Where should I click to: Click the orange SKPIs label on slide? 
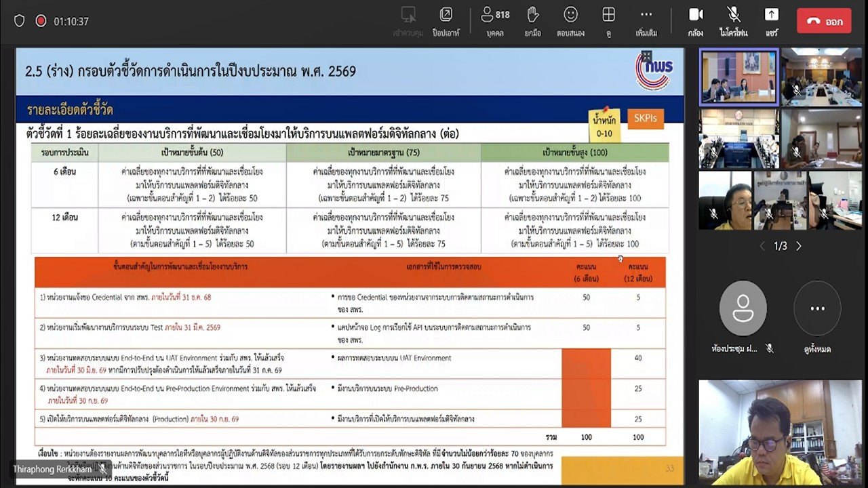click(x=645, y=118)
